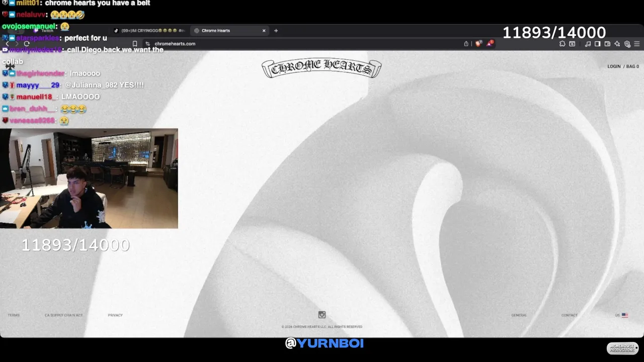Open the browser hamburger menu

tap(637, 44)
